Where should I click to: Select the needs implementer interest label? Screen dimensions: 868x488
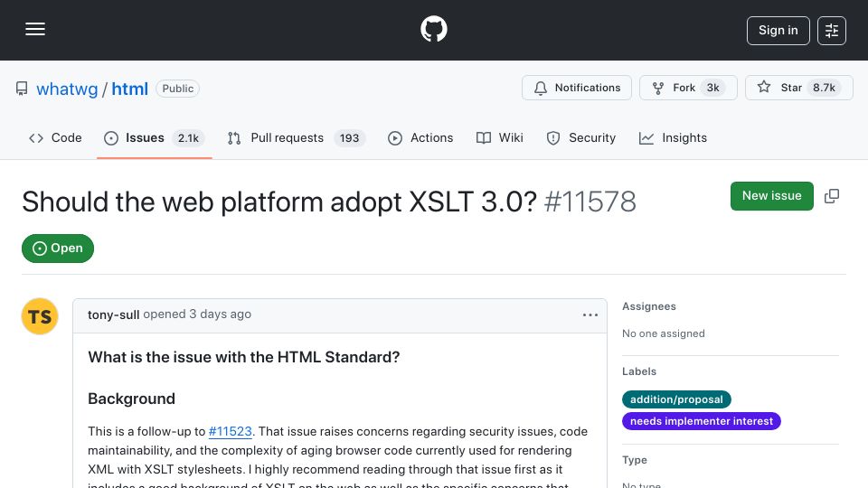click(x=702, y=421)
